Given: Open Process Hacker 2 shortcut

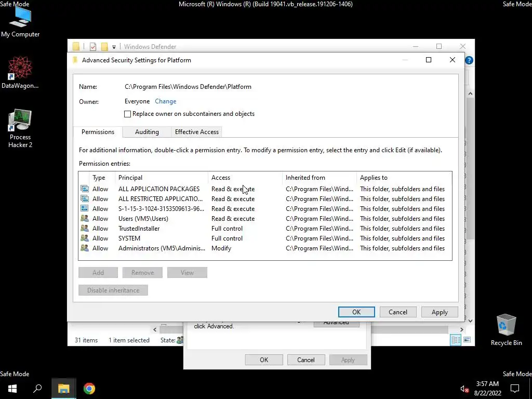Looking at the screenshot, I should [x=20, y=128].
